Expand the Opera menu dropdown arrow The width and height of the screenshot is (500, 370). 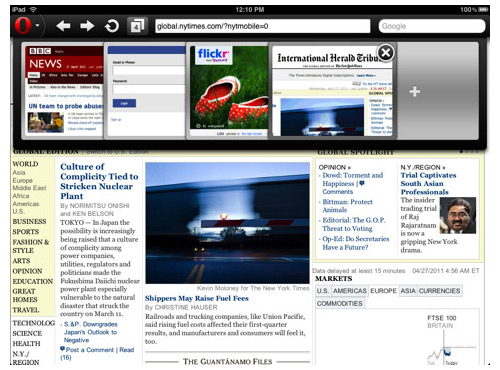(38, 26)
